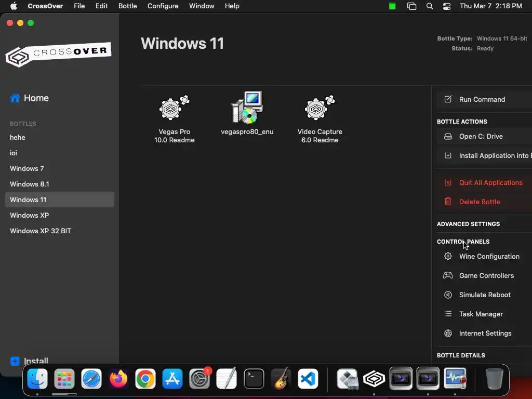Click Quit All Applications
This screenshot has width=532, height=399.
pyautogui.click(x=484, y=182)
